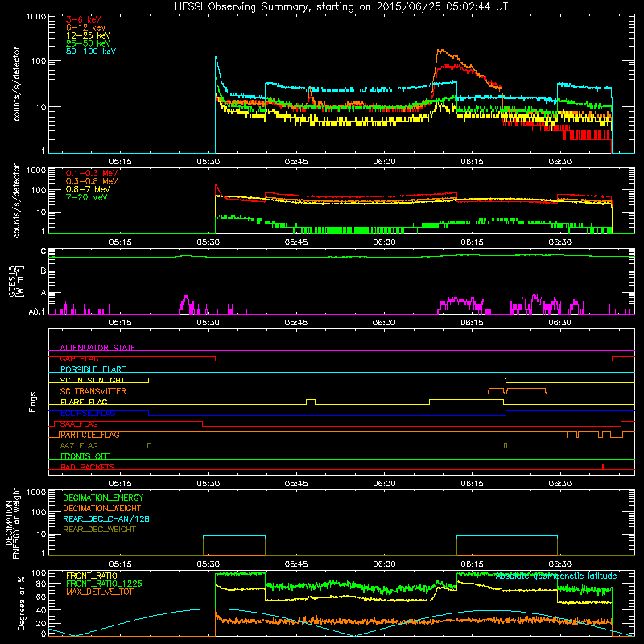
Task: Click the Flags axis label
Action: 33,402
